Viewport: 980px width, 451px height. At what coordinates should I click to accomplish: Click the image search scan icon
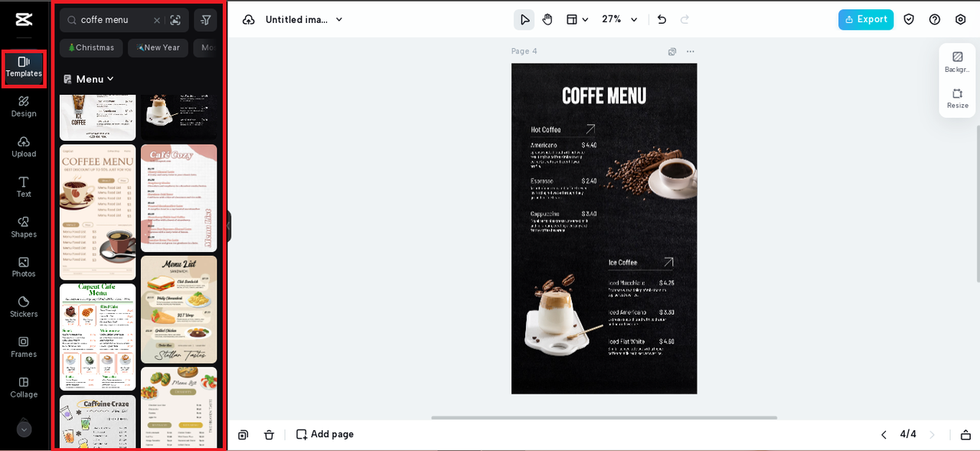click(176, 20)
